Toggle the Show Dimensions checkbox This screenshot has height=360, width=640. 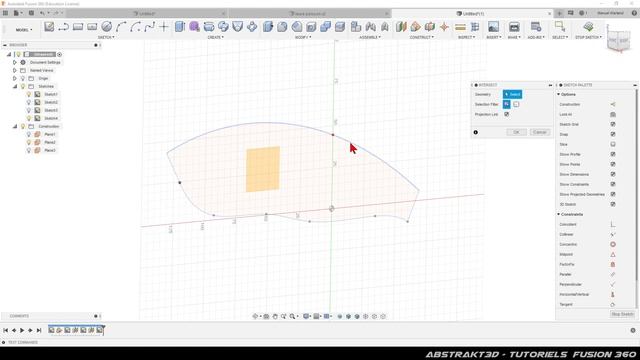click(x=613, y=174)
